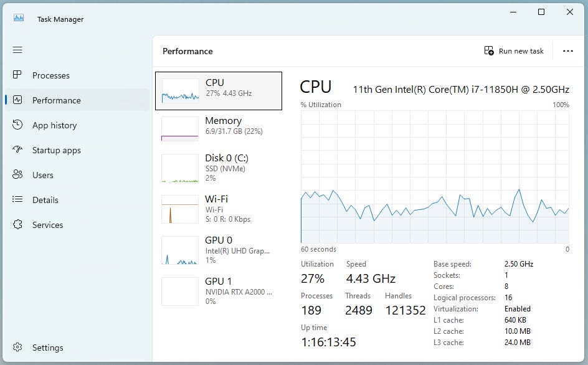
Task: Click the CPU utilization graph area
Action: coord(435,177)
